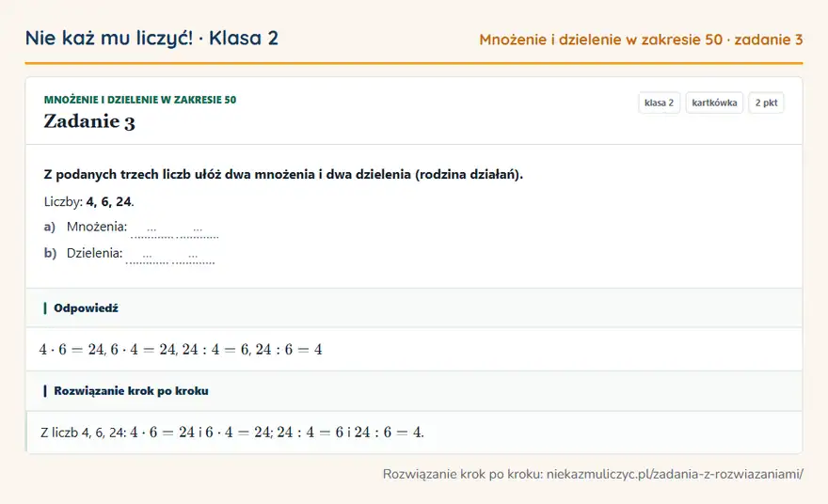Click the 'b) Dzielenia:' label

[x=84, y=253]
